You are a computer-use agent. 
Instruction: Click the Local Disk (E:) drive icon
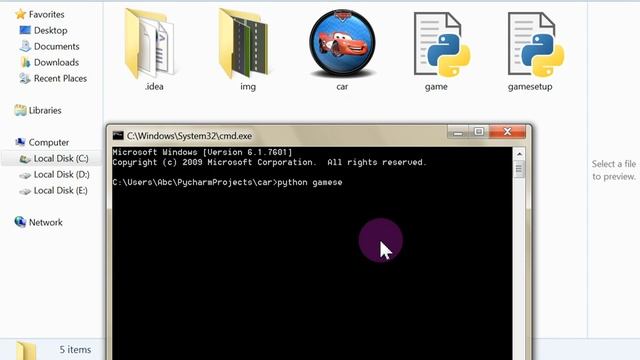(25, 191)
